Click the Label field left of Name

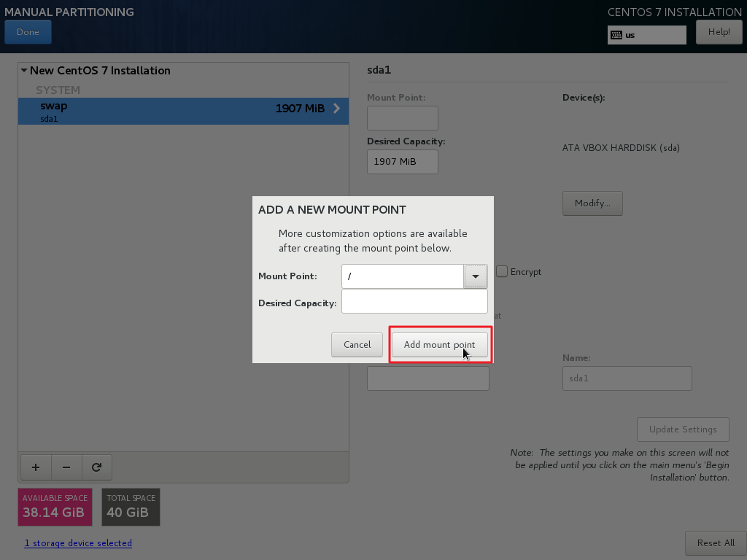pos(427,378)
